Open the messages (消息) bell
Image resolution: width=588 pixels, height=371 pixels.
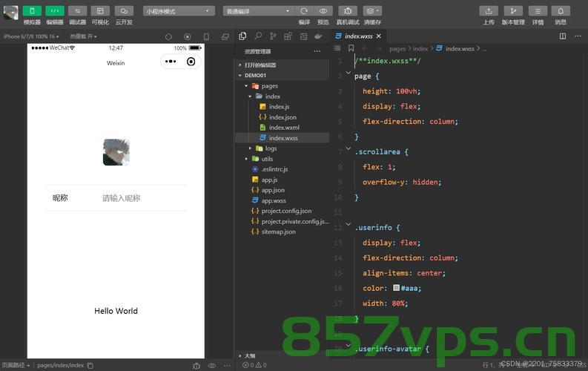[561, 11]
